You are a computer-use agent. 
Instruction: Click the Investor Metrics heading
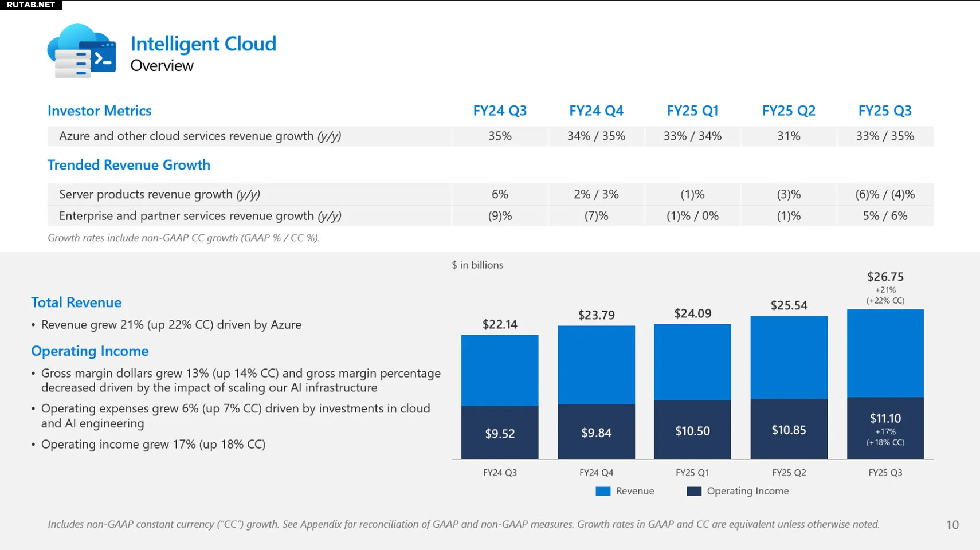point(100,111)
